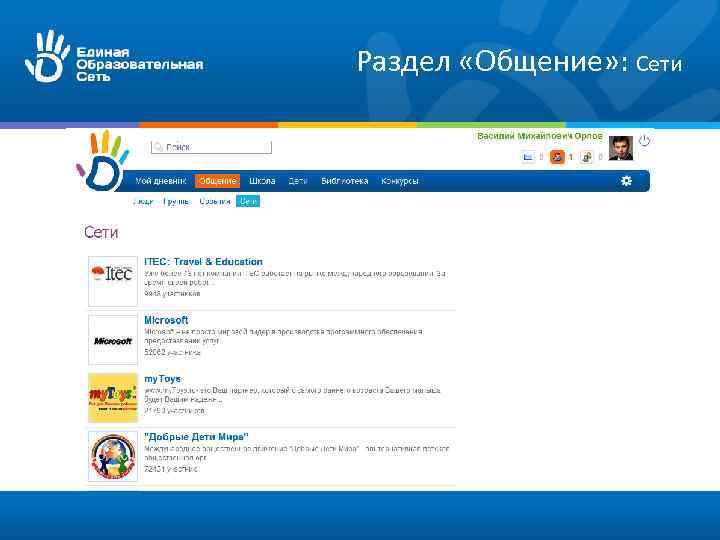Focus the Поиск search field
The image size is (720, 540).
[211, 147]
